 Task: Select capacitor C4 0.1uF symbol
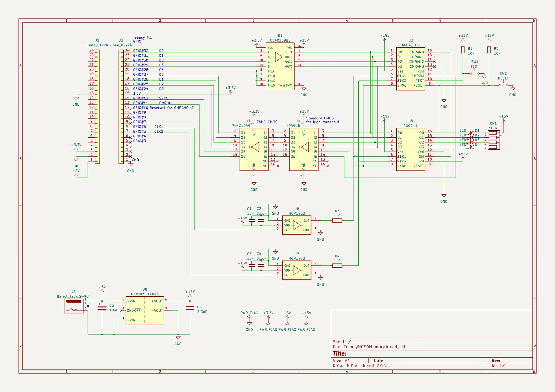(261, 266)
